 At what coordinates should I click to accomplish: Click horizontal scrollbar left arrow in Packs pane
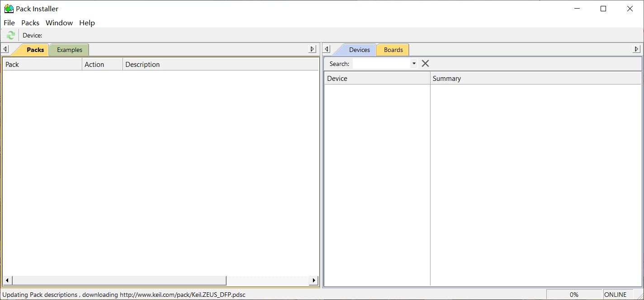click(7, 281)
